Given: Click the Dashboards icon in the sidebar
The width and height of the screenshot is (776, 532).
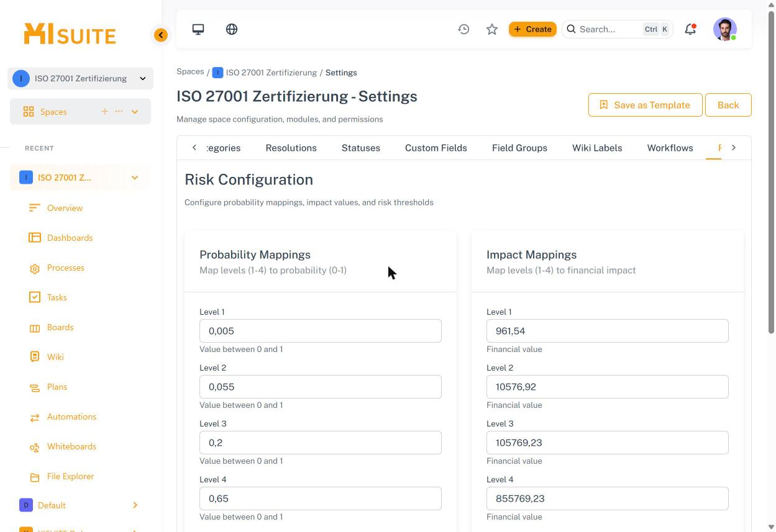Looking at the screenshot, I should pos(35,238).
